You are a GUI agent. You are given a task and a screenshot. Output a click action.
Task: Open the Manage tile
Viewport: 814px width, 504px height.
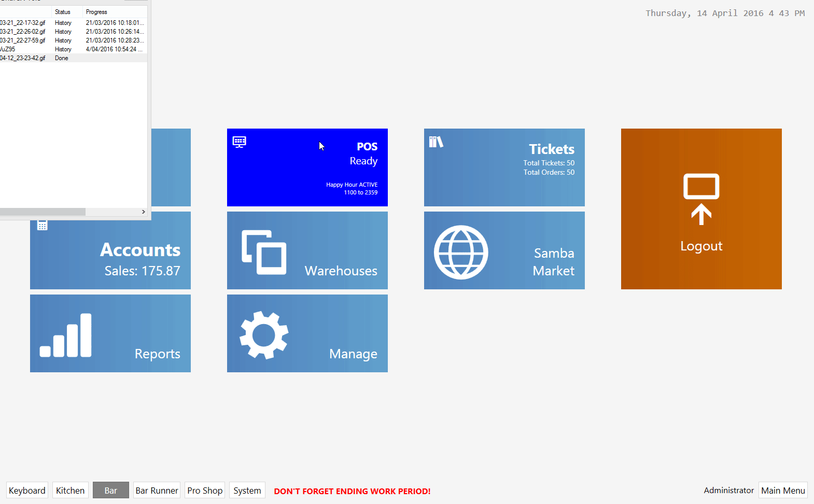pyautogui.click(x=307, y=333)
